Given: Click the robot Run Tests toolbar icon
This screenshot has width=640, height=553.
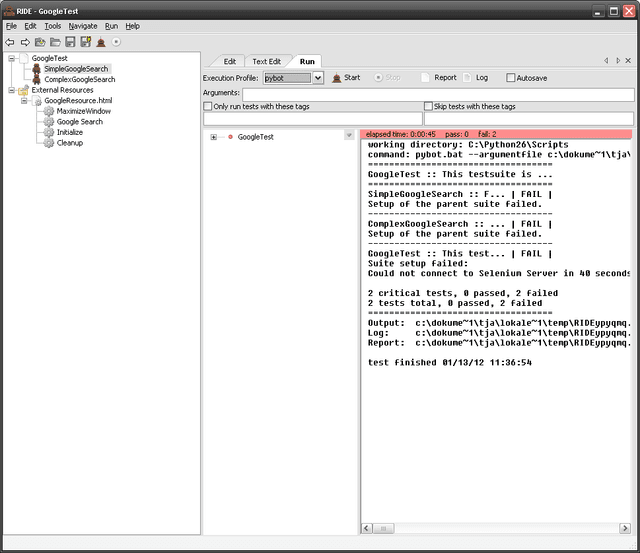Looking at the screenshot, I should [100, 42].
